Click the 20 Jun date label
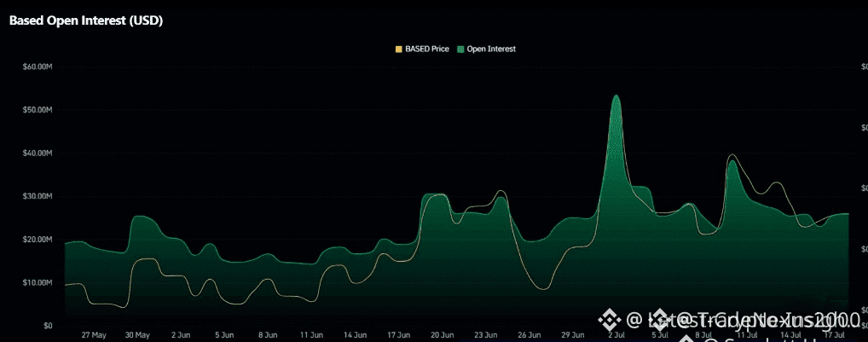This screenshot has height=342, width=868. pyautogui.click(x=443, y=335)
